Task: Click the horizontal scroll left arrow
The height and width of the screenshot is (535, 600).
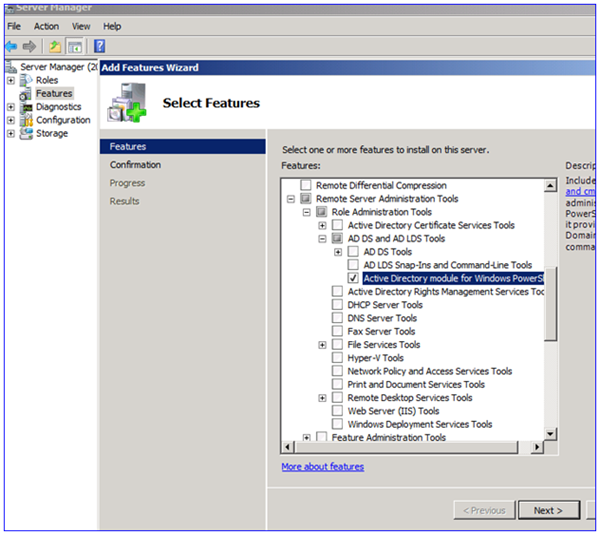Action: (288, 447)
